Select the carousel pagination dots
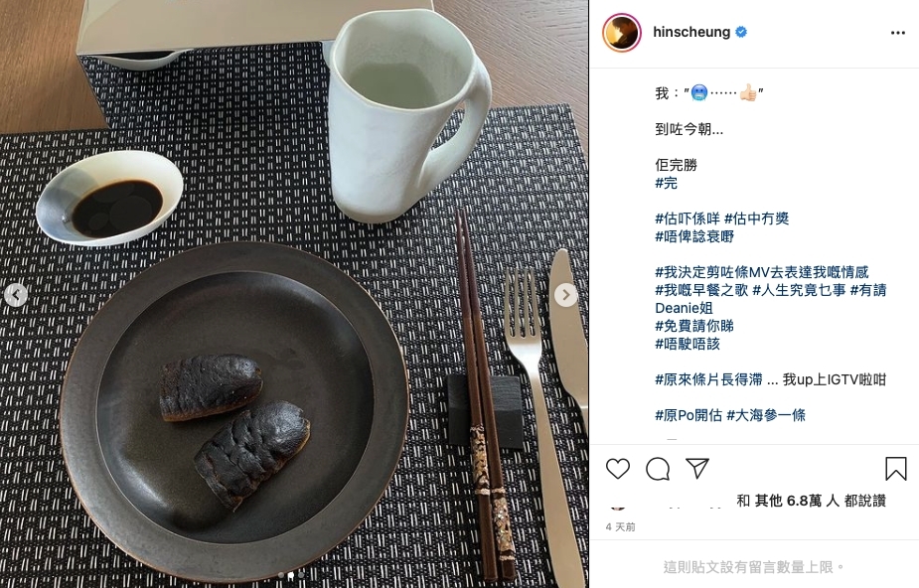This screenshot has width=919, height=588. coord(291,575)
